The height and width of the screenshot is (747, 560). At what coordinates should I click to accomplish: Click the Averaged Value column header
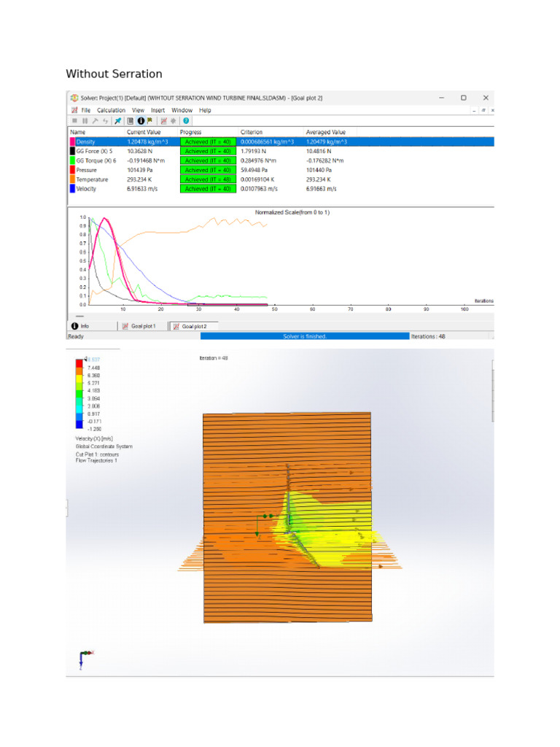326,133
